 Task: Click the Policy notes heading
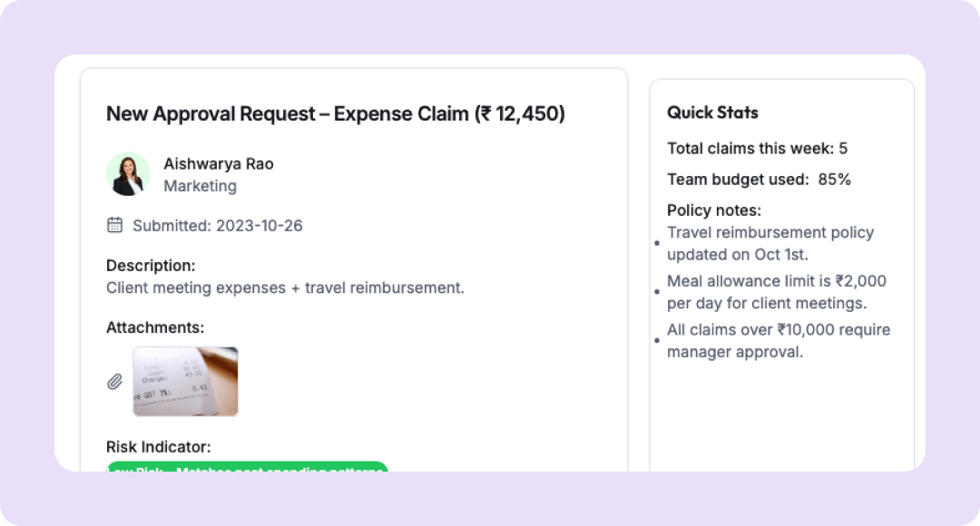click(714, 210)
